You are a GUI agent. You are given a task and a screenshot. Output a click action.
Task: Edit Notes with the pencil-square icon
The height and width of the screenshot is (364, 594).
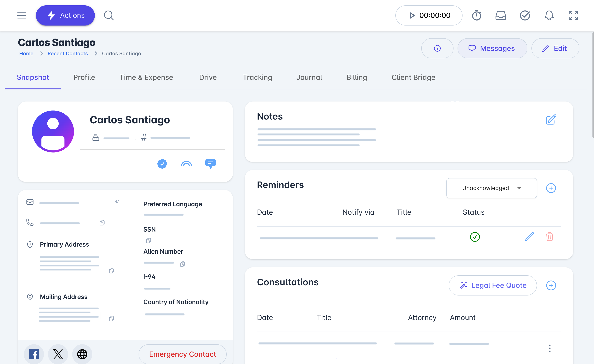point(551,120)
